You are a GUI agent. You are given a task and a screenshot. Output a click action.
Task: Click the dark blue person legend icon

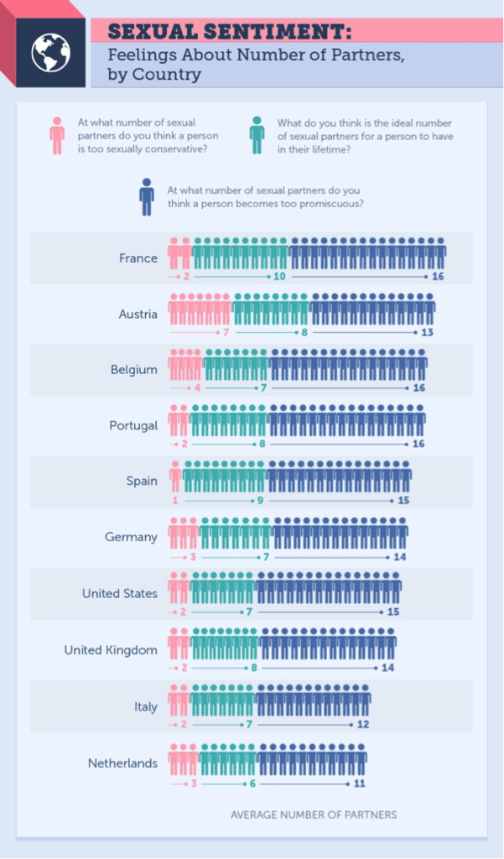[146, 196]
